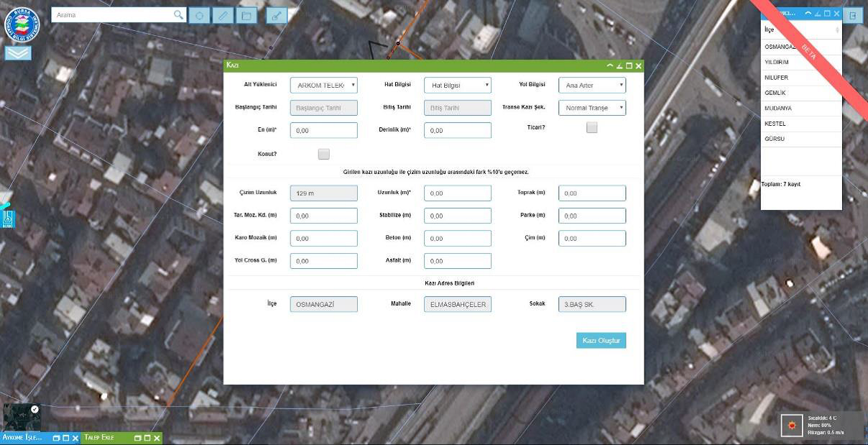Open the Transe Kazı Şek. dropdown

coord(592,108)
